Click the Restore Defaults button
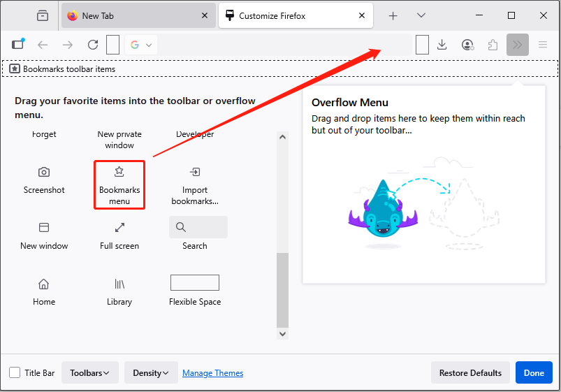 pos(470,373)
